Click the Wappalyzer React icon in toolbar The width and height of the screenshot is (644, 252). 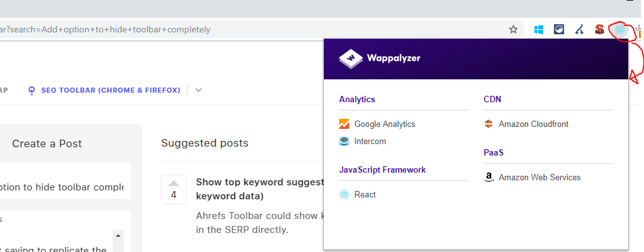coord(620,30)
